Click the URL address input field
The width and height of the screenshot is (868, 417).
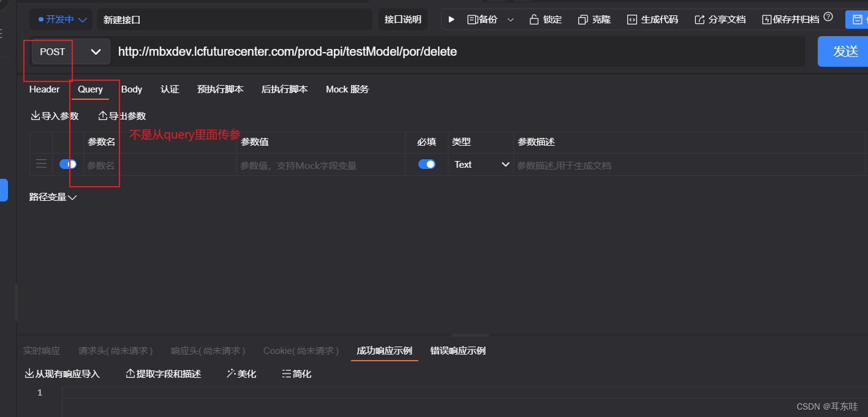point(429,51)
